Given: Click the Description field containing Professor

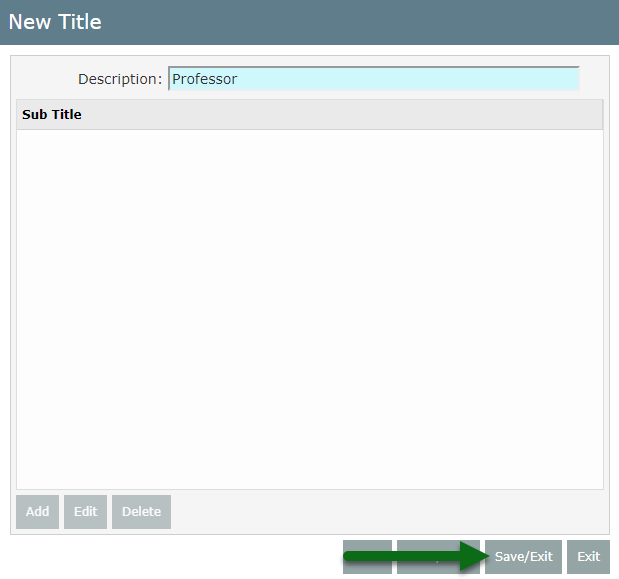Looking at the screenshot, I should tap(373, 79).
